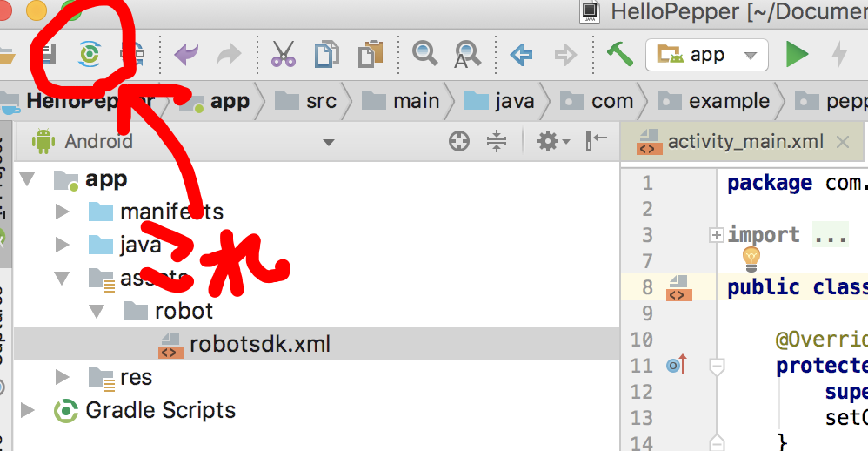868x451 pixels.
Task: Cut selection with the scissors icon
Action: [284, 54]
